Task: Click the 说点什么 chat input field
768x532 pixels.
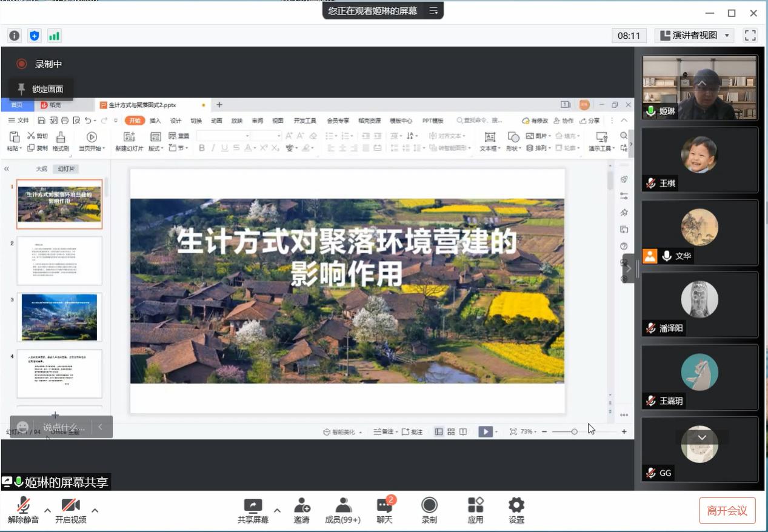Action: 64,427
